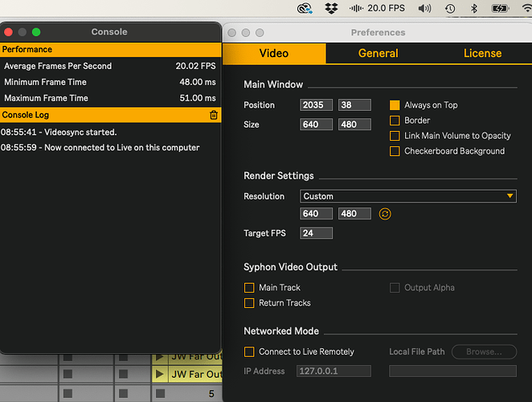The width and height of the screenshot is (532, 402).
Task: Click the 20.0 FPS menu bar indicator
Action: [x=377, y=8]
